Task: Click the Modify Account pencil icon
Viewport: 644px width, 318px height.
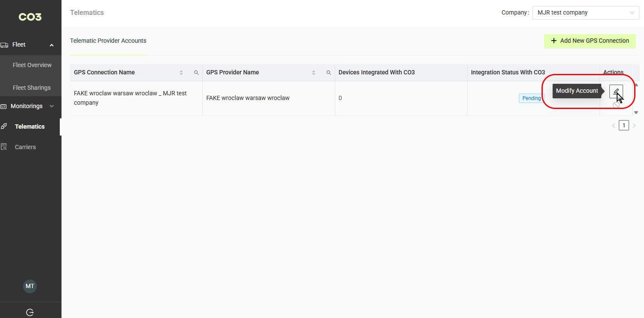Action: 616,91
